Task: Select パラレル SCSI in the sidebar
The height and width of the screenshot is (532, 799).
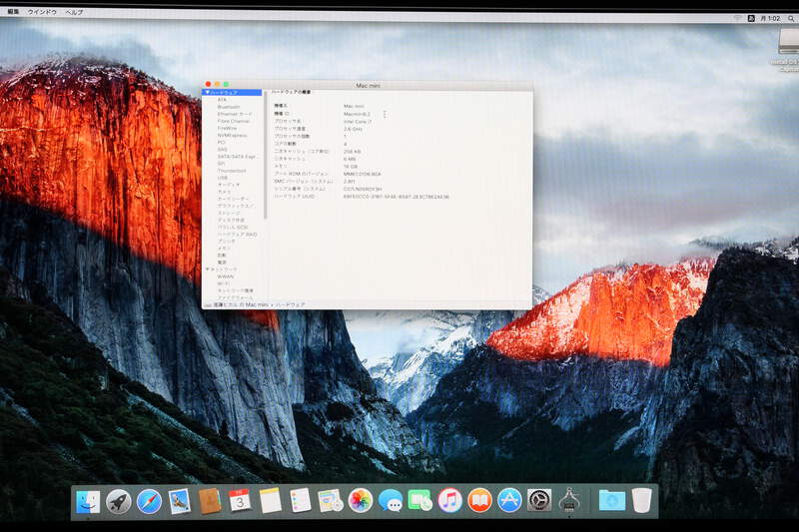Action: (233, 227)
